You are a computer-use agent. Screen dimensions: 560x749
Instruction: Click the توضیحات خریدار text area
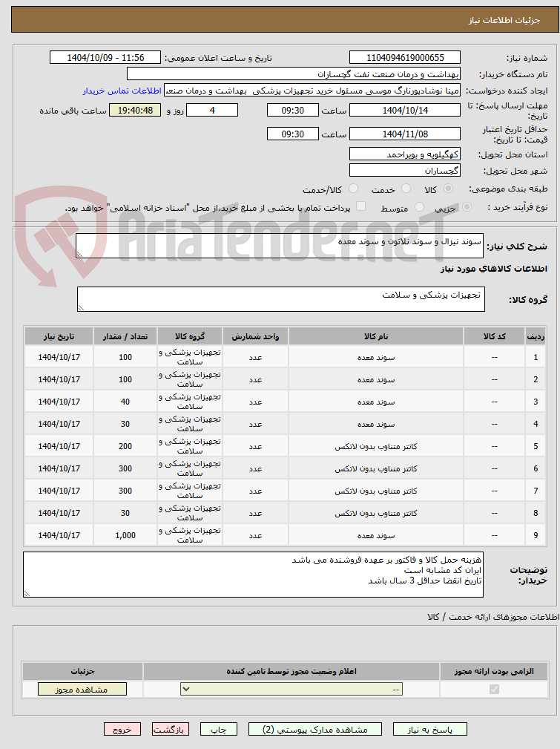253,575
